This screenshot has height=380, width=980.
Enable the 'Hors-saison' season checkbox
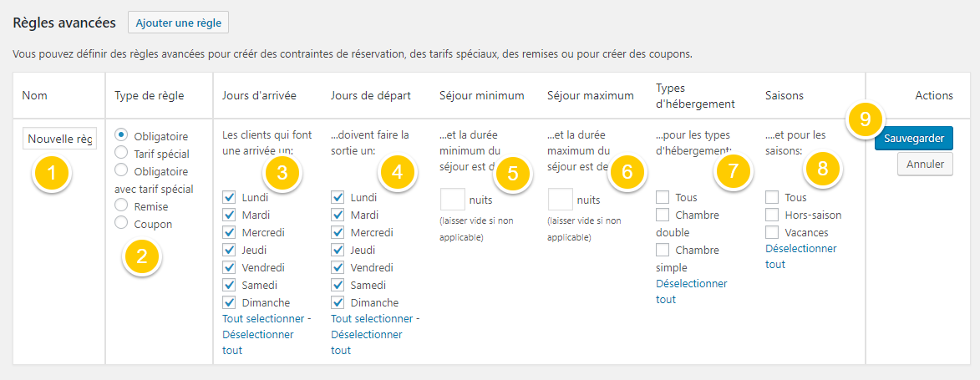(771, 215)
